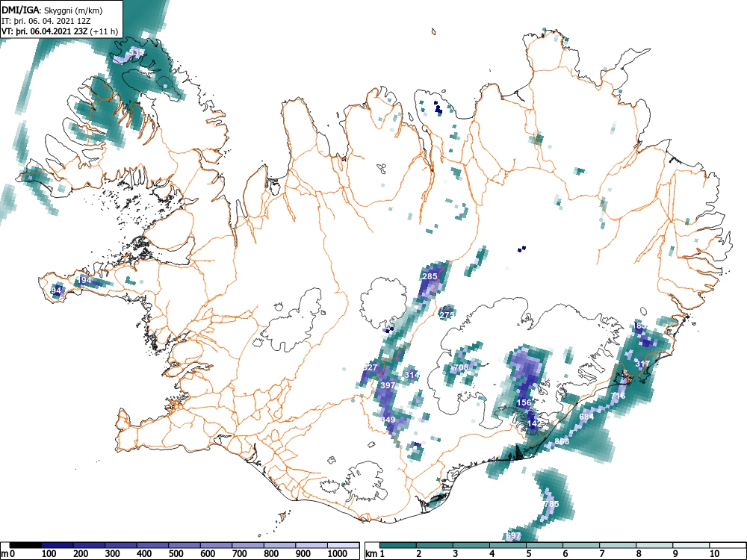This screenshot has height=560, width=747.
Task: Click the 900–1000 m pale lavender swatch
Action: click(x=311, y=545)
